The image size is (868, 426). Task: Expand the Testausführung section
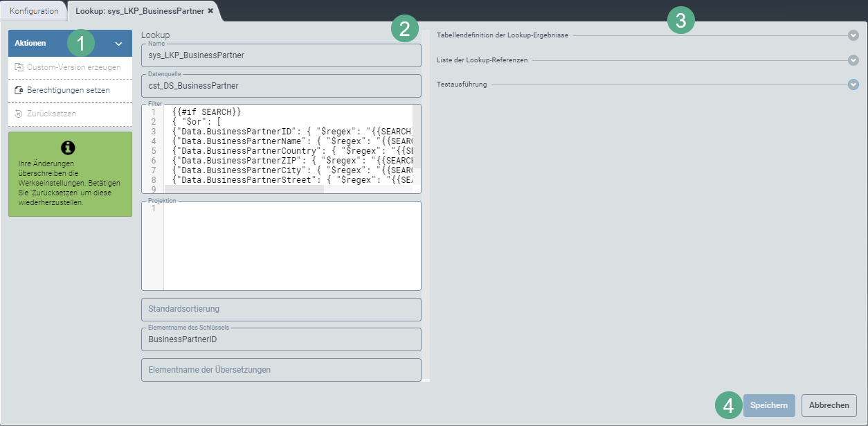460,85
